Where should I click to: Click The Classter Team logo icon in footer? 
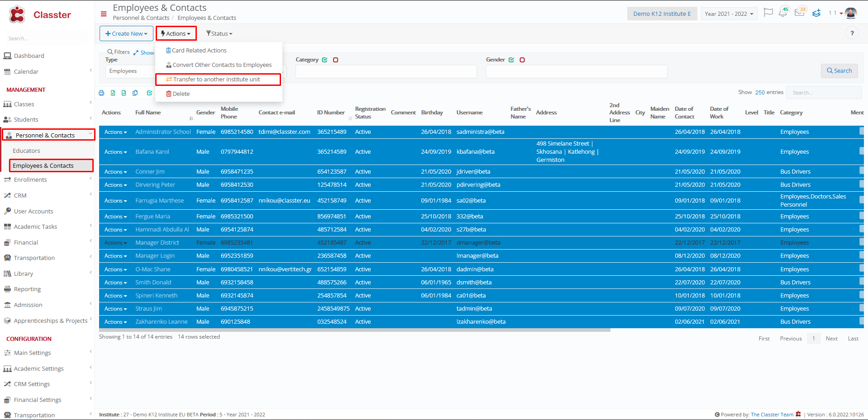click(x=798, y=414)
